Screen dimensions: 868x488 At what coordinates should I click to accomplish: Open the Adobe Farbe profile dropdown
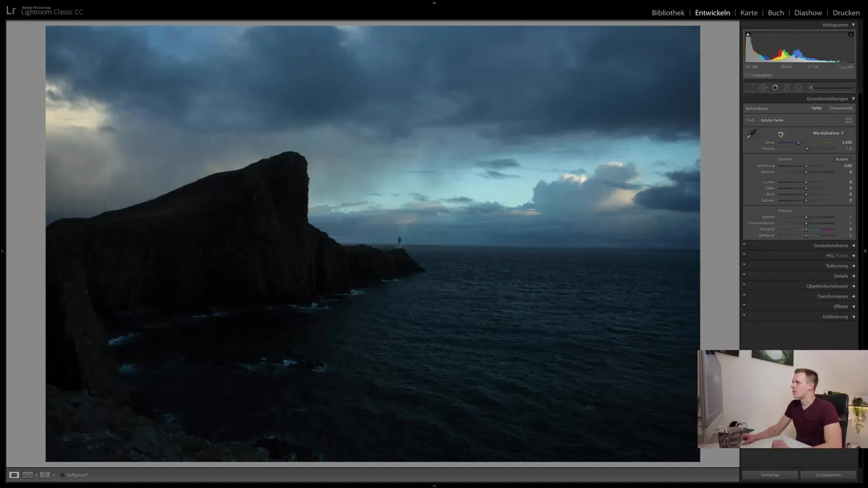(774, 120)
